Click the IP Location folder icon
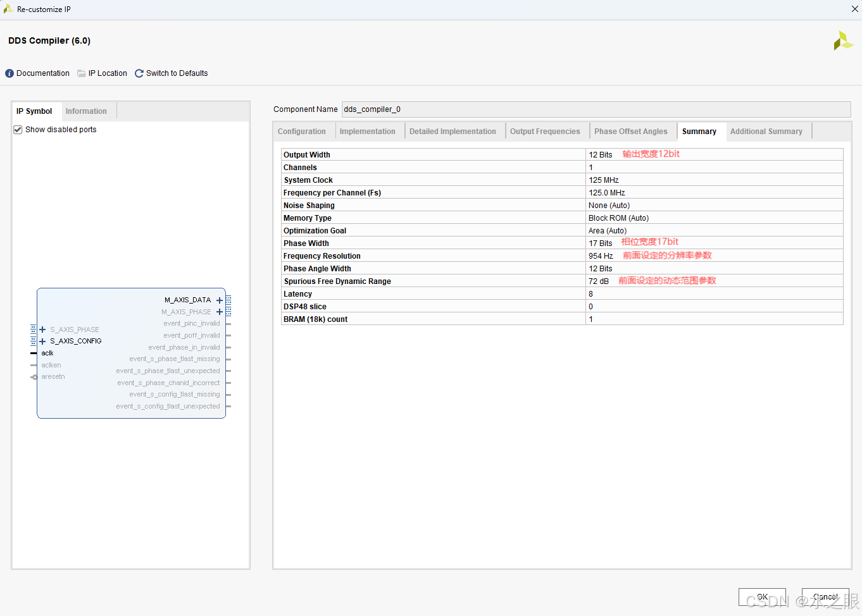This screenshot has height=616, width=862. coord(82,73)
